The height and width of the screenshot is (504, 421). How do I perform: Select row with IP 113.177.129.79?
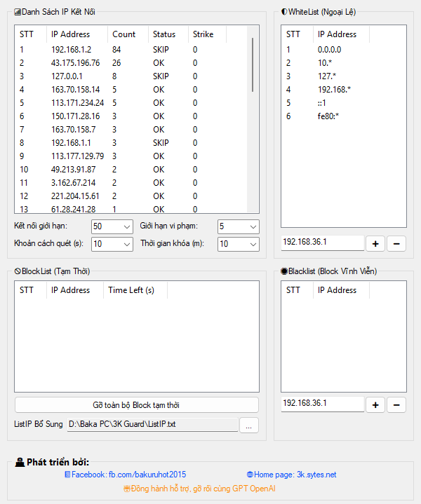[x=131, y=156]
